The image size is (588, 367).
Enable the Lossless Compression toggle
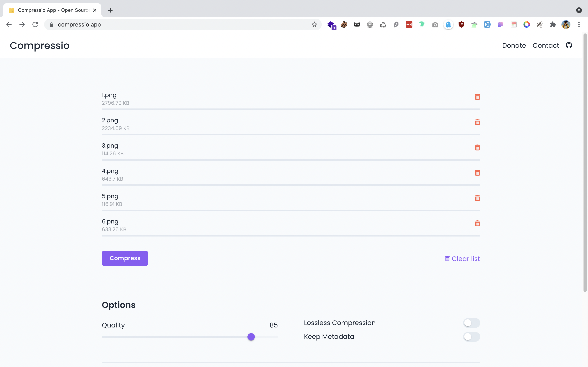point(471,323)
